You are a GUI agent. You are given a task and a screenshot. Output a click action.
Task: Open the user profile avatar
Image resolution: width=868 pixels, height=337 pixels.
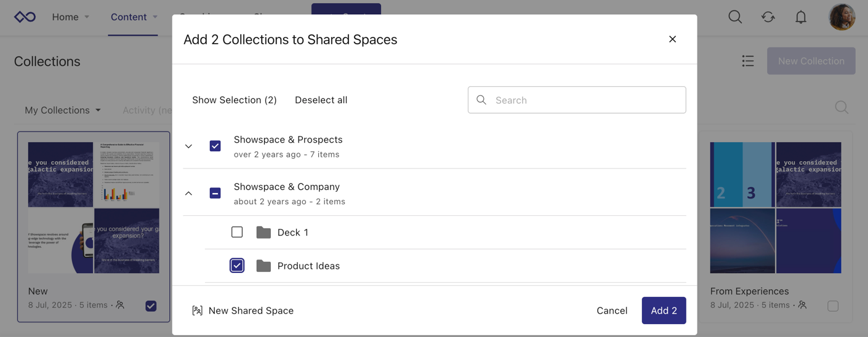click(842, 17)
